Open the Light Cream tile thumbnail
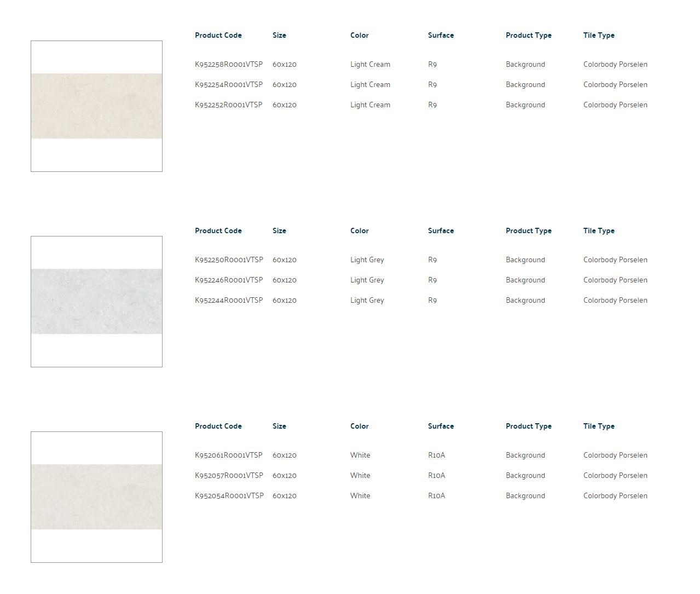 pyautogui.click(x=96, y=106)
